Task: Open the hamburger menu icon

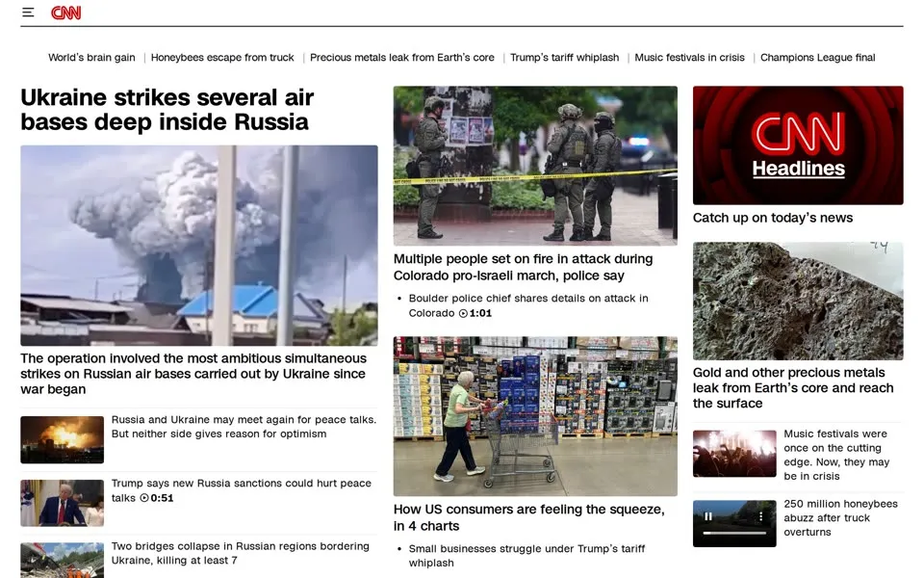Action: pos(28,12)
